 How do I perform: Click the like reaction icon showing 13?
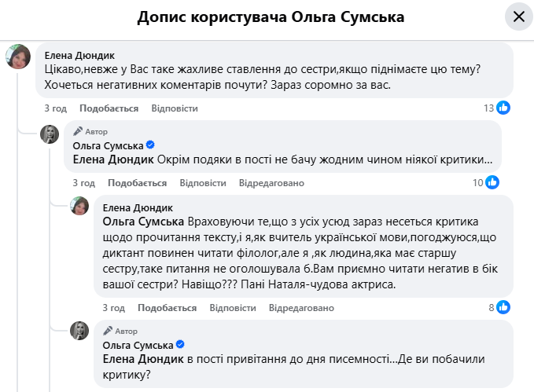(x=504, y=108)
